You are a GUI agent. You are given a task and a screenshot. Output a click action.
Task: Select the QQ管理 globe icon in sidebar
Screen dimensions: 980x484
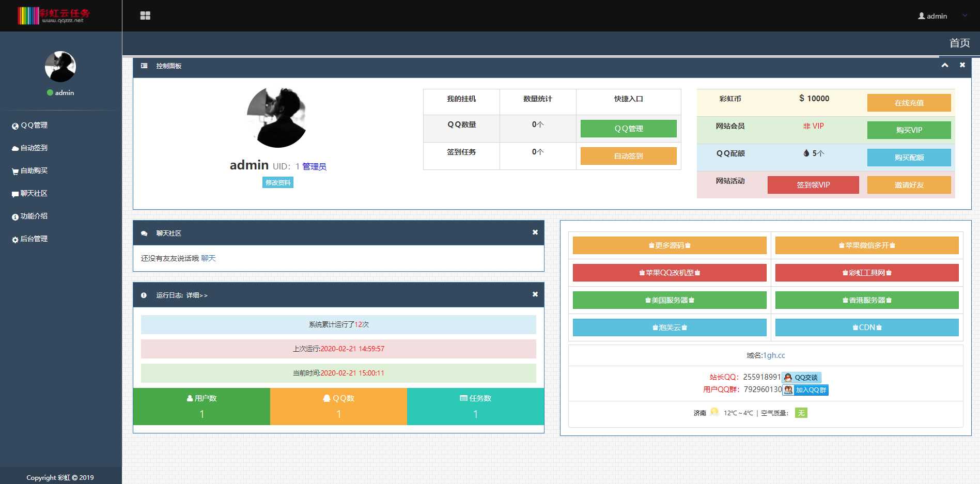point(15,125)
